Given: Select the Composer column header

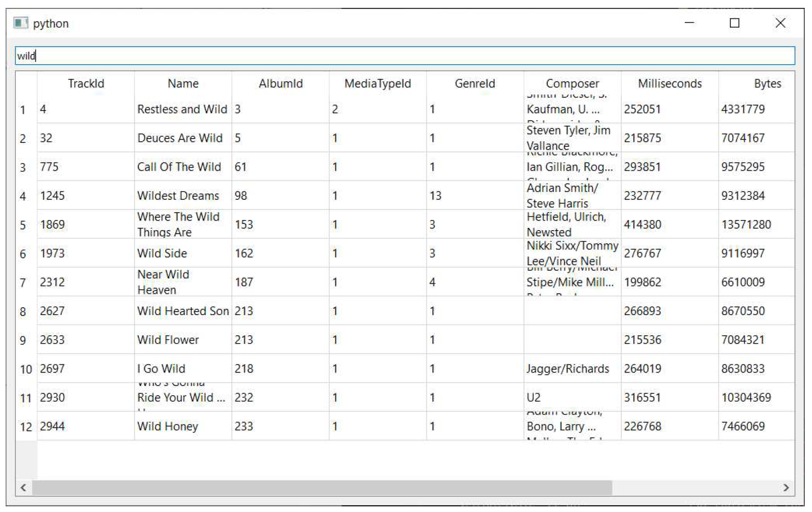Looking at the screenshot, I should click(x=572, y=84).
